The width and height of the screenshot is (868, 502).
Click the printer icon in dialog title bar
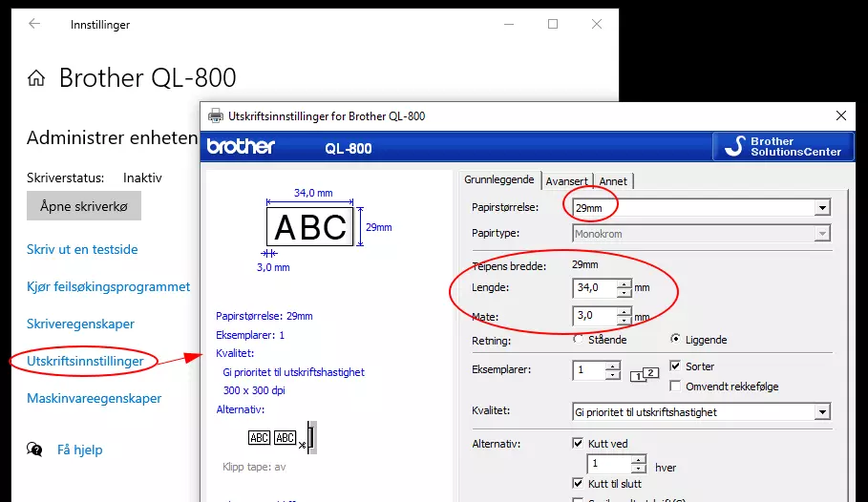216,116
